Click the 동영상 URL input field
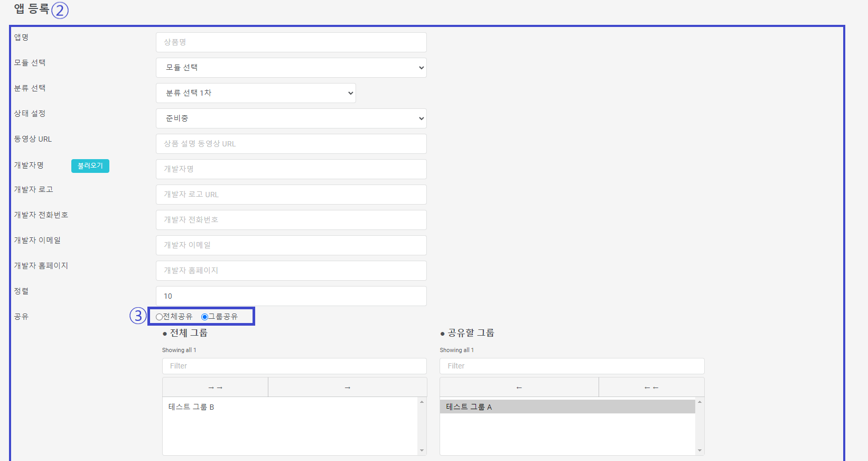The width and height of the screenshot is (868, 461). (291, 144)
